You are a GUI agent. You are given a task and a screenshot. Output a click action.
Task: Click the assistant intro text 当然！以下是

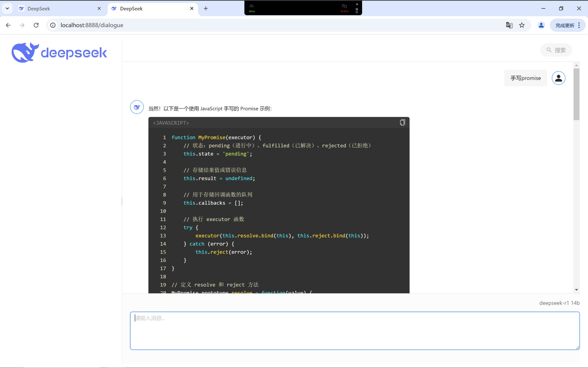point(210,109)
